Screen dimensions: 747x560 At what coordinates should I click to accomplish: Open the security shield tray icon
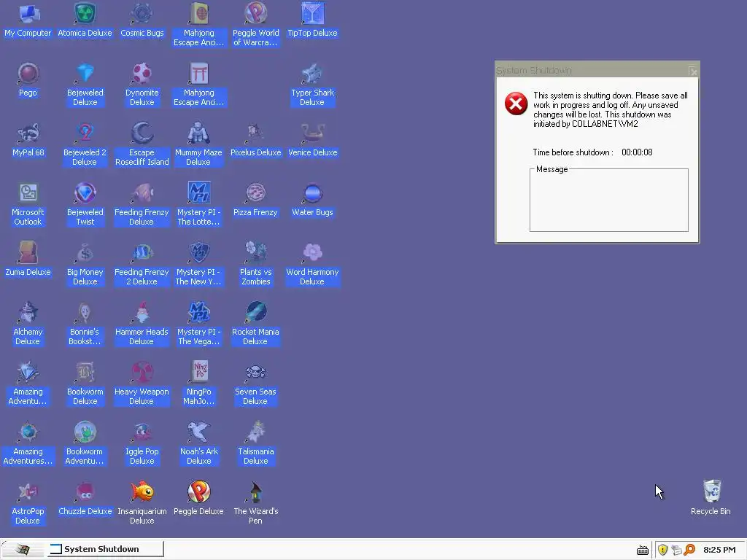662,550
